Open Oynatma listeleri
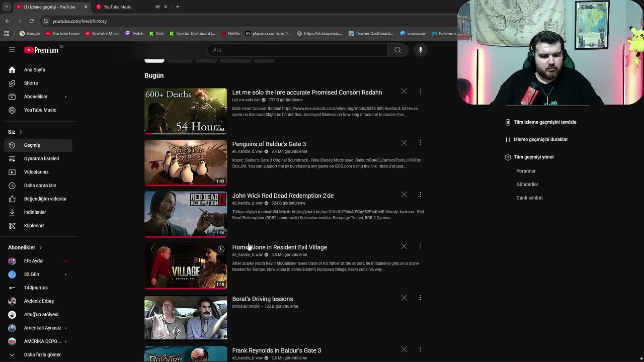 pyautogui.click(x=38, y=158)
